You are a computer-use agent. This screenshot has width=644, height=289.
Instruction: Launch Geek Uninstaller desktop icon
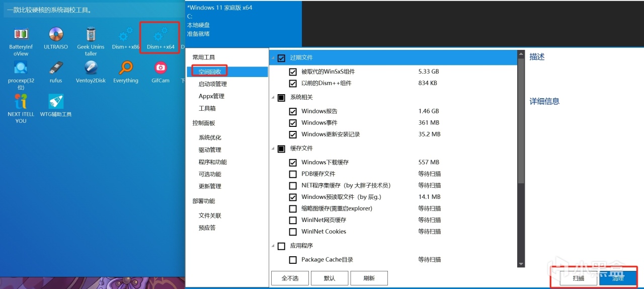(x=91, y=41)
